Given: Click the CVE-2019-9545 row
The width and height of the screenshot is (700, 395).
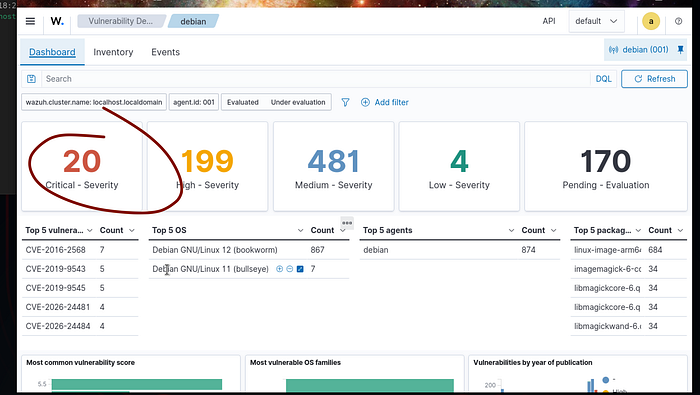Looking at the screenshot, I should [80, 288].
